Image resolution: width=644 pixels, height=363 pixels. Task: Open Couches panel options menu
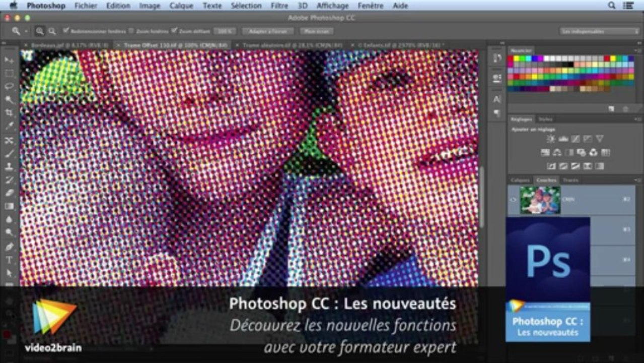click(x=637, y=180)
